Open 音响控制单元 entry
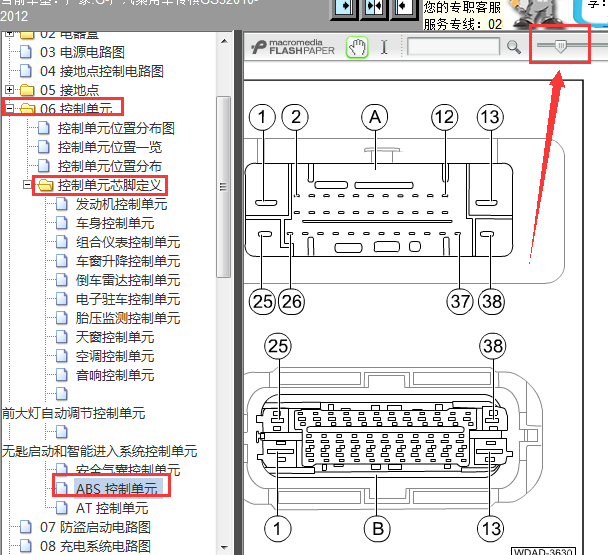 tap(115, 375)
